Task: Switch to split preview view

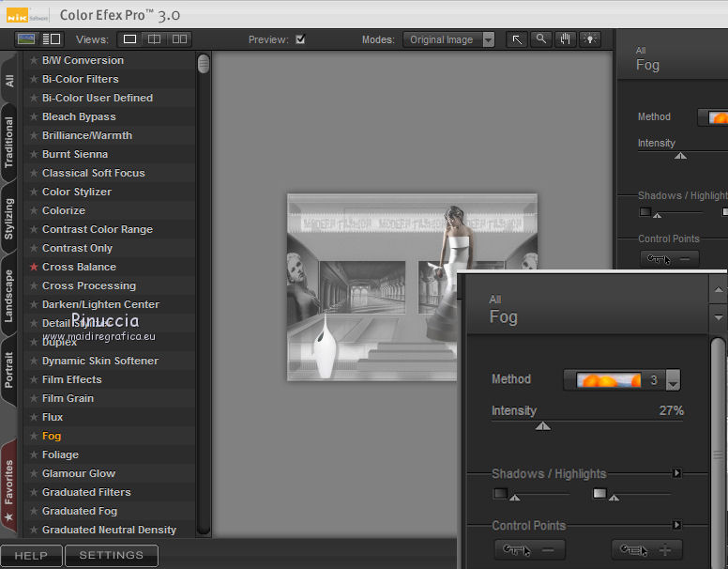Action: tap(155, 39)
